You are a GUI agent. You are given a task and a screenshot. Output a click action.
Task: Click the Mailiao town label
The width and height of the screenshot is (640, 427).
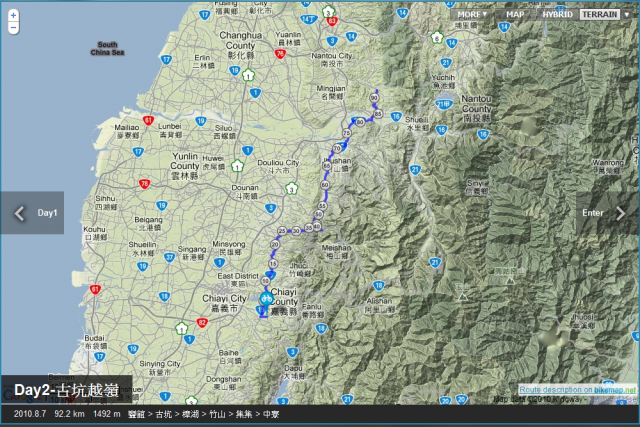[127, 131]
